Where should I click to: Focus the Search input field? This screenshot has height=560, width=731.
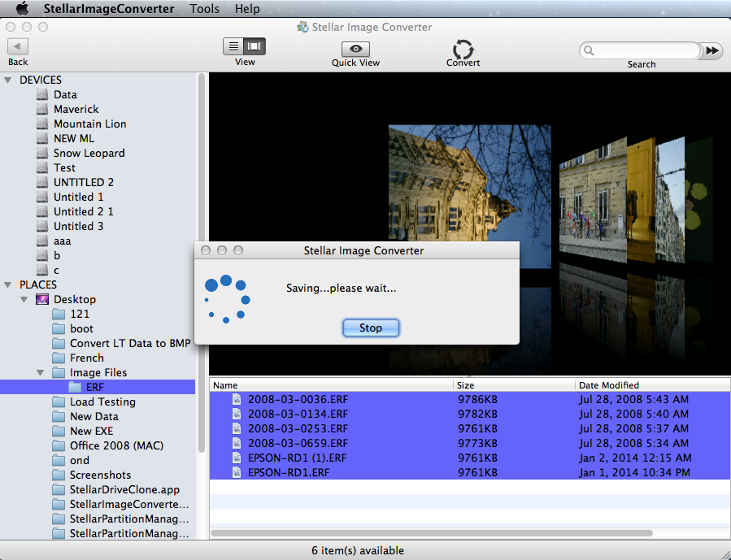[x=640, y=50]
